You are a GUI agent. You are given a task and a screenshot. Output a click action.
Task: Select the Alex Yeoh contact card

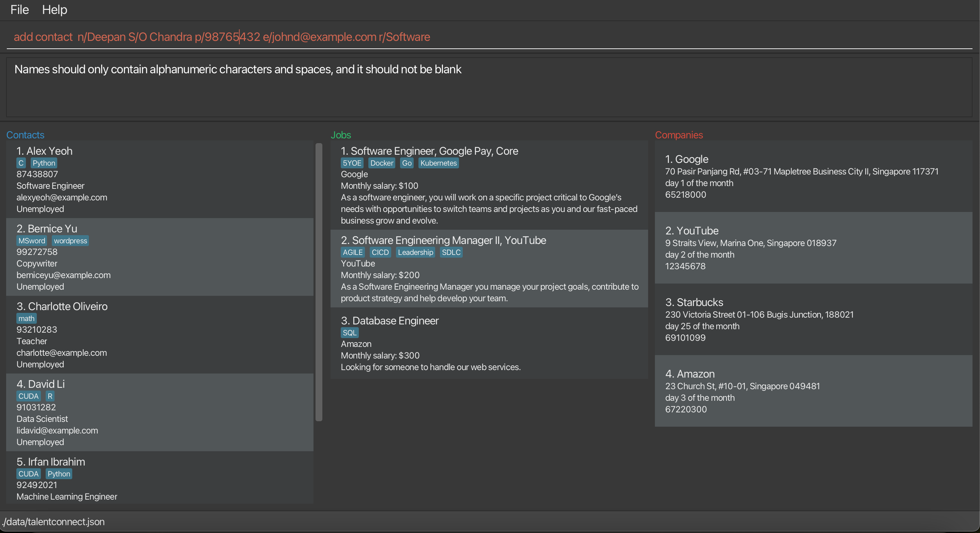pos(160,180)
